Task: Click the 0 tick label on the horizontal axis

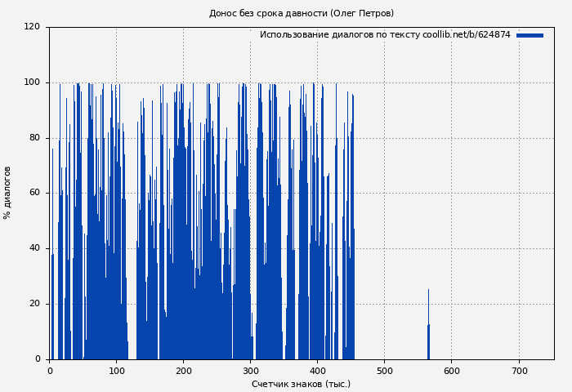Action: tap(50, 371)
